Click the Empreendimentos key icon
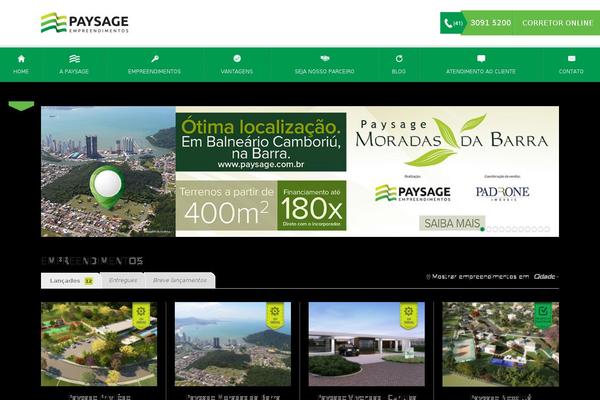 155,59
